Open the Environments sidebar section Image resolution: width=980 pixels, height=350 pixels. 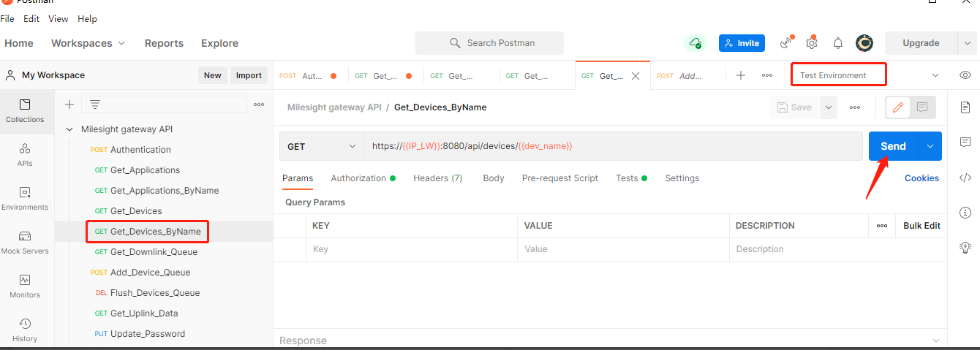point(25,198)
